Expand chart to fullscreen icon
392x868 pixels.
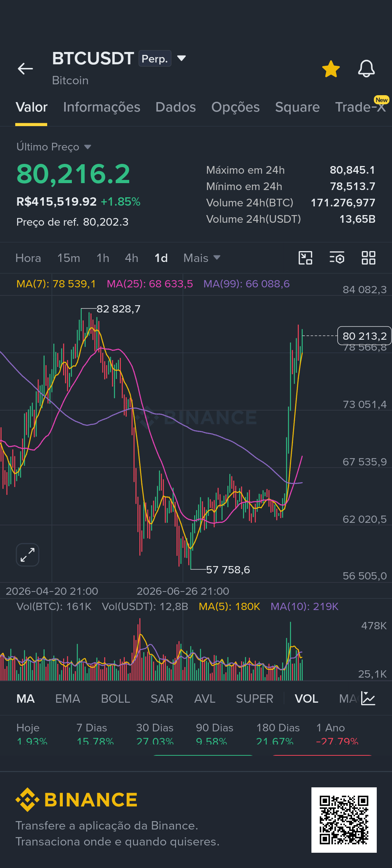point(28,555)
